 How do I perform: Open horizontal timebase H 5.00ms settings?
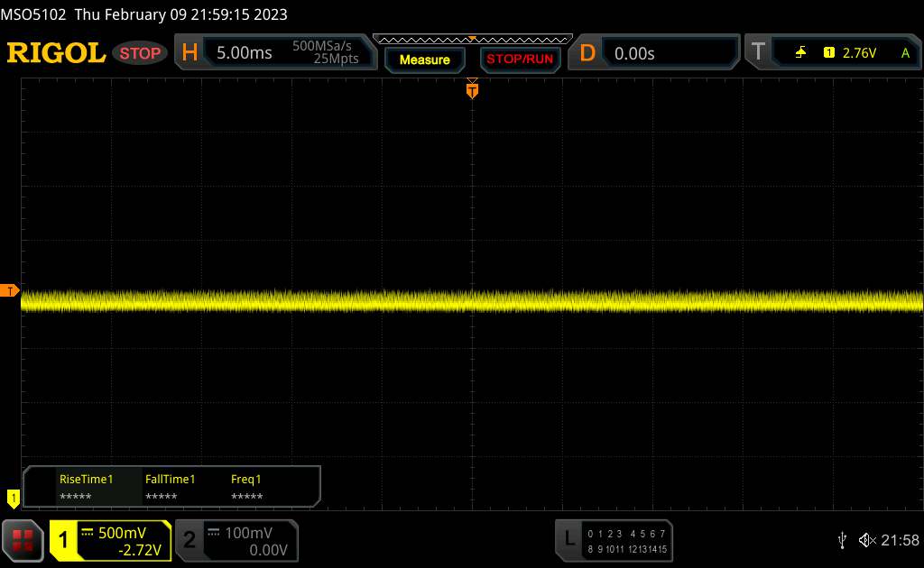(275, 52)
